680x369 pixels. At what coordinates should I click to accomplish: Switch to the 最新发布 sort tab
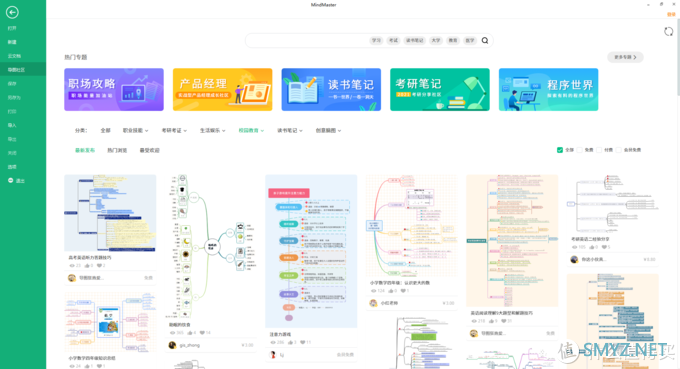[85, 150]
